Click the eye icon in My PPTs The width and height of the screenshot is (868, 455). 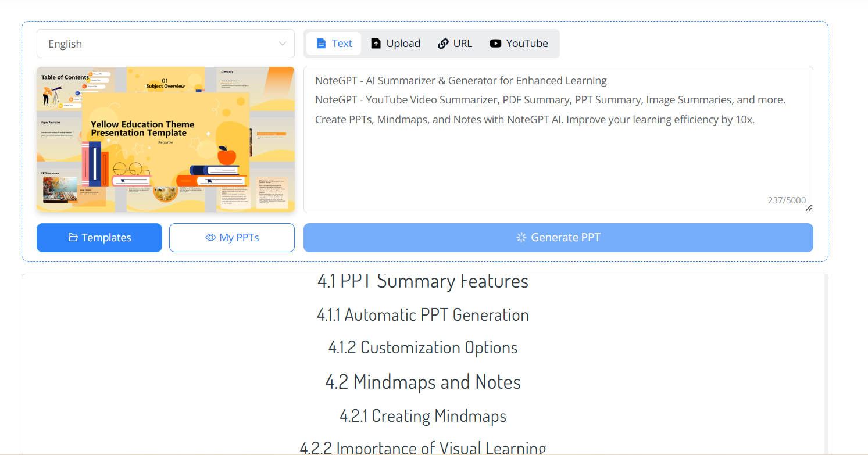click(x=210, y=238)
